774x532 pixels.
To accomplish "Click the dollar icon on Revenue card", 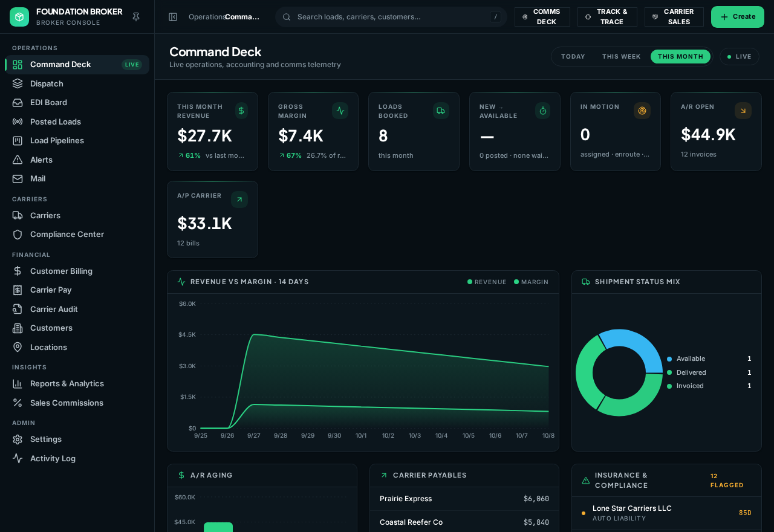I will pyautogui.click(x=241, y=111).
